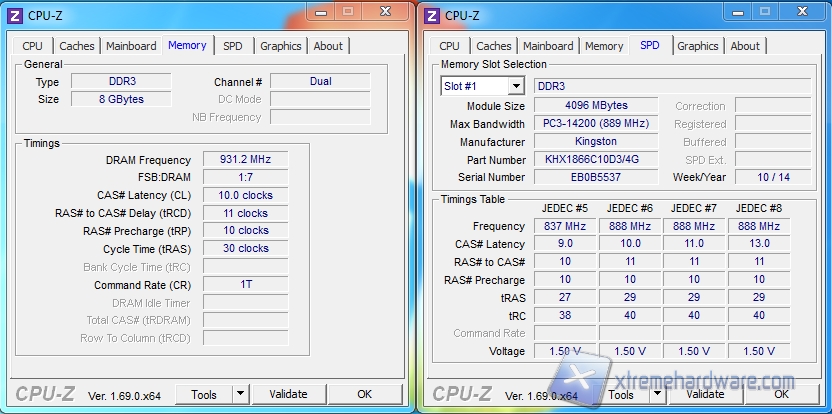Click the DRAM Frequency value field

tap(245, 160)
